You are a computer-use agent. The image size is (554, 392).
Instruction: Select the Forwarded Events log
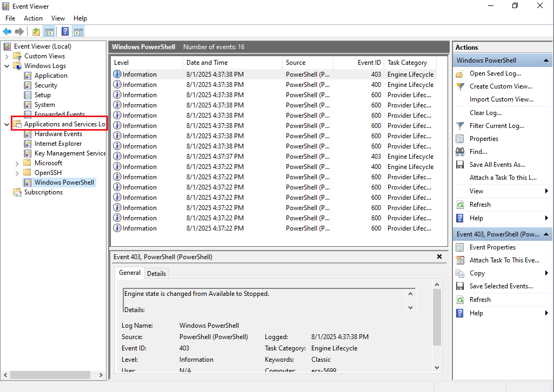[59, 114]
